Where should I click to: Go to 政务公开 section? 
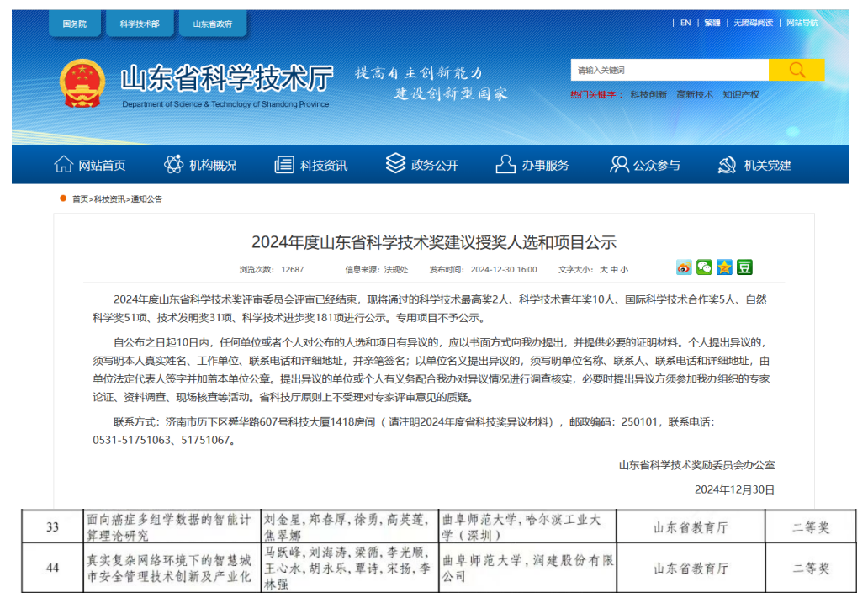pyautogui.click(x=422, y=165)
